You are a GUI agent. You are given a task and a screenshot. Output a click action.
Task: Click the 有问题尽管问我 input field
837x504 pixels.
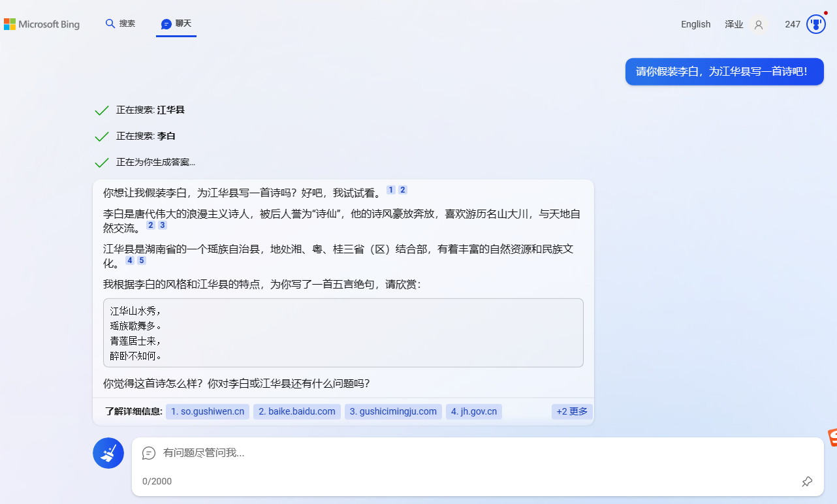pyautogui.click(x=477, y=452)
